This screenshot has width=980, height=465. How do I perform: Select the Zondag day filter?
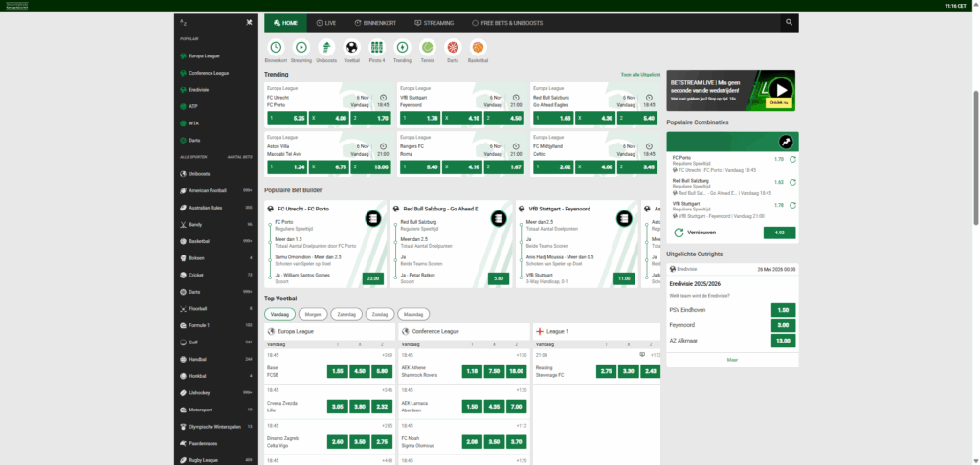[380, 314]
